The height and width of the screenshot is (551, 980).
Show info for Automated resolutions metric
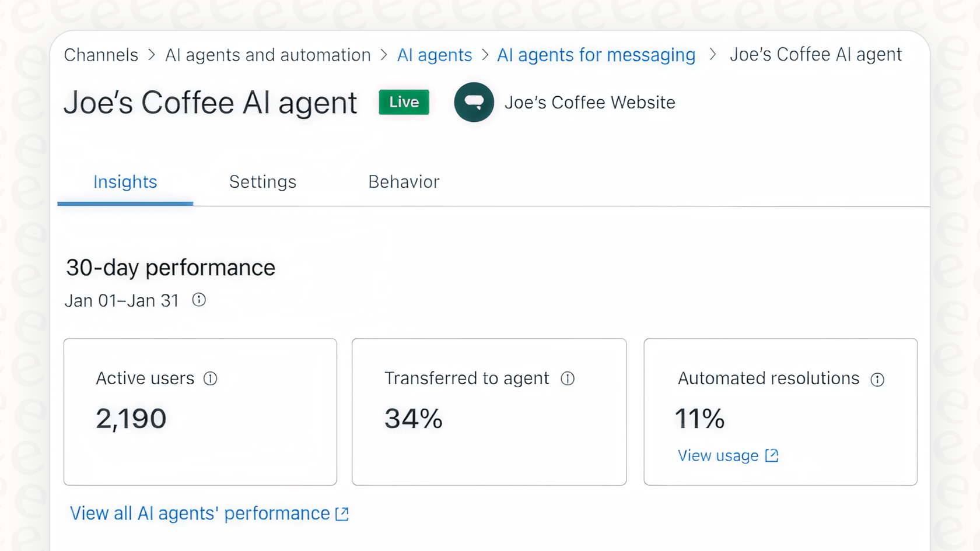(x=878, y=379)
